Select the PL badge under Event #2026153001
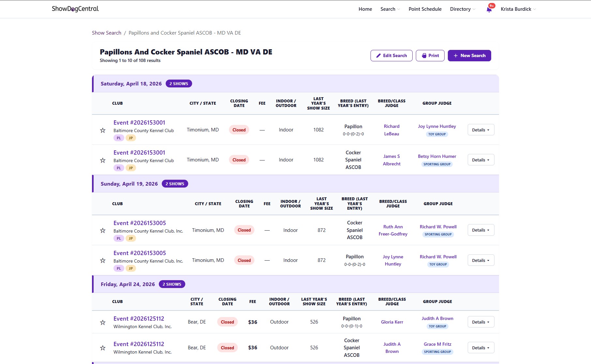This screenshot has height=364, width=591. (119, 138)
